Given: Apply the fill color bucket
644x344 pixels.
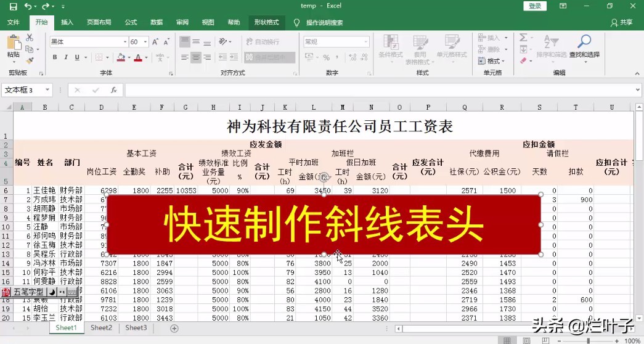Looking at the screenshot, I should coord(121,57).
